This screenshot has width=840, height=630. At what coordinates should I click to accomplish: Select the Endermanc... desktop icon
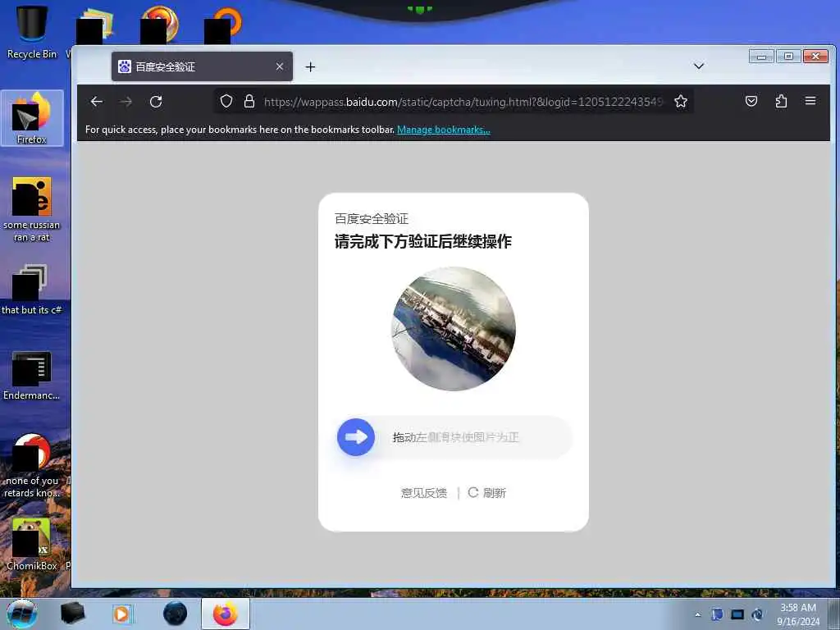coord(32,376)
